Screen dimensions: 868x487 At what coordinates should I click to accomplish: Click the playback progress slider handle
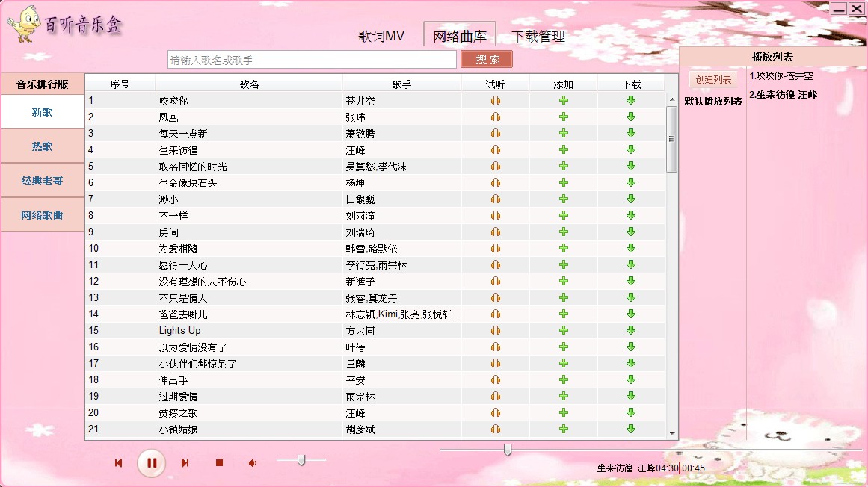click(x=508, y=450)
